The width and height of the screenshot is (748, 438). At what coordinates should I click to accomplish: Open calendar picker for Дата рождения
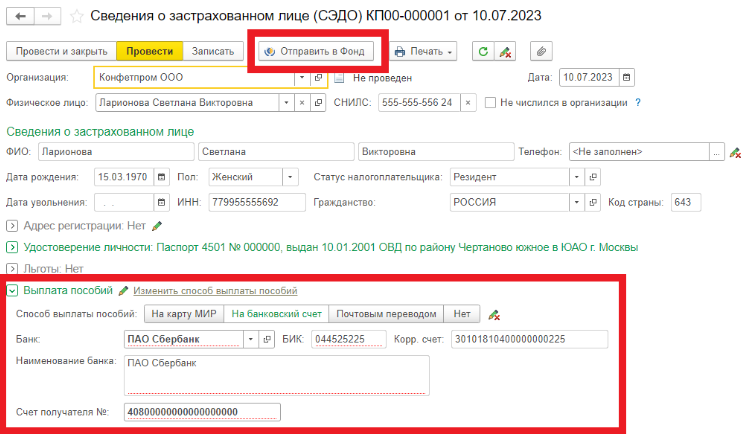click(x=162, y=177)
